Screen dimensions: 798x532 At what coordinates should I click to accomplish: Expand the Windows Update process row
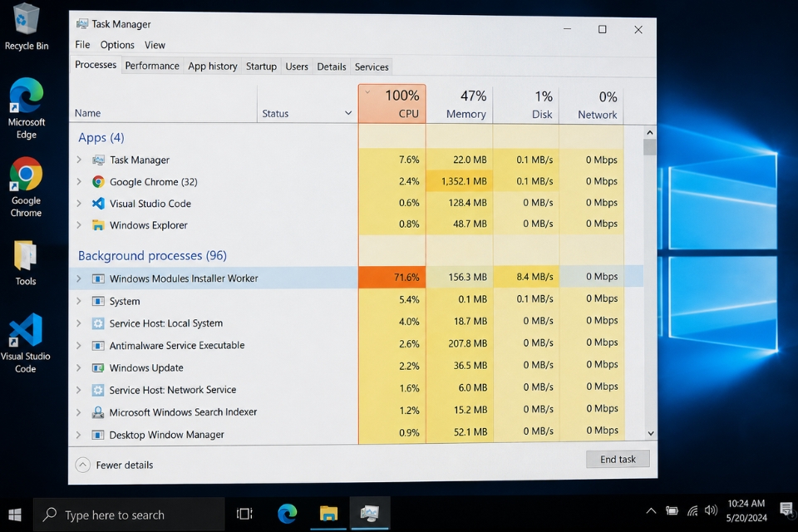click(79, 367)
